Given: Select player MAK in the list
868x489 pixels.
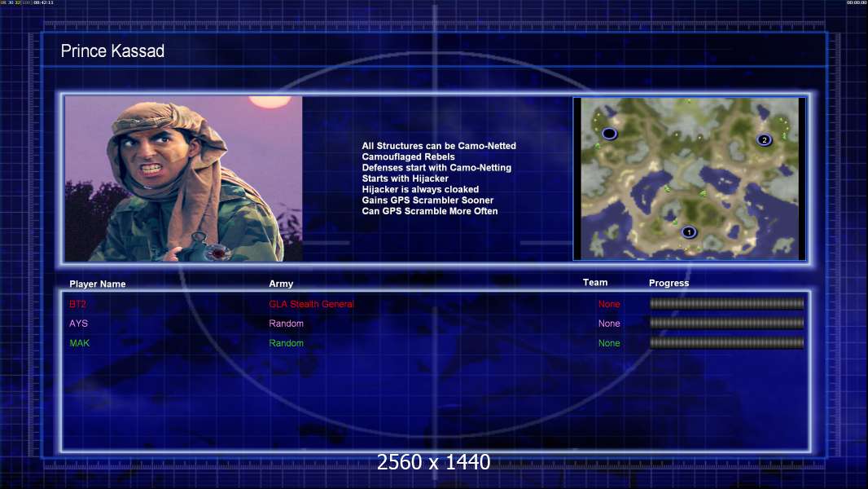Looking at the screenshot, I should [80, 343].
